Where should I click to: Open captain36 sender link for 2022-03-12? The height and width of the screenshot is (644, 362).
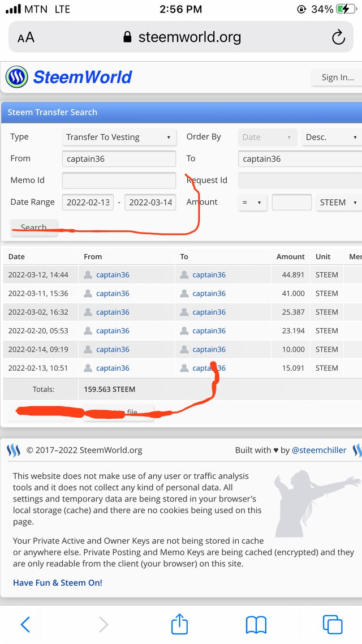(x=113, y=275)
